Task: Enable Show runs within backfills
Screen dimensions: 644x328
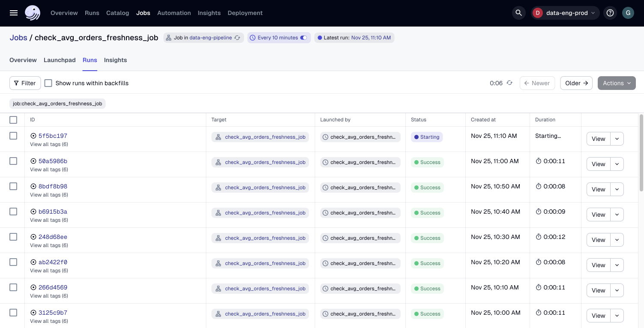Action: 48,83
